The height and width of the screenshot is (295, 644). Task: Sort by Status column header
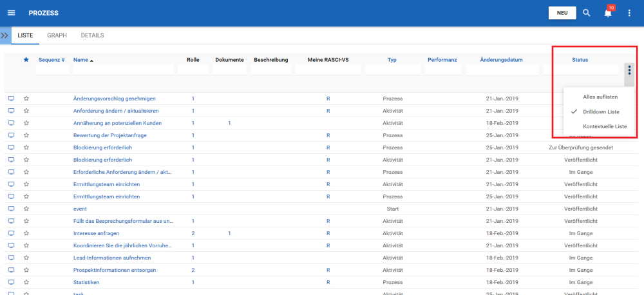pyautogui.click(x=580, y=60)
